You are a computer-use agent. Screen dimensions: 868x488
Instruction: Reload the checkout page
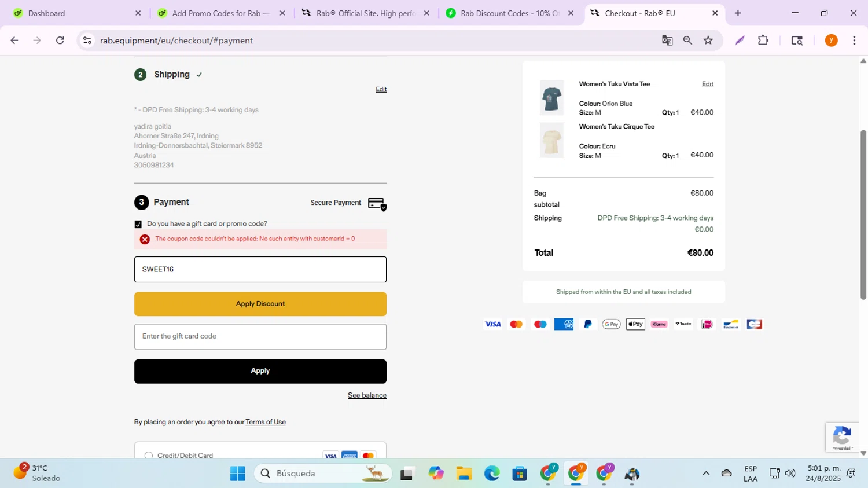(60, 41)
